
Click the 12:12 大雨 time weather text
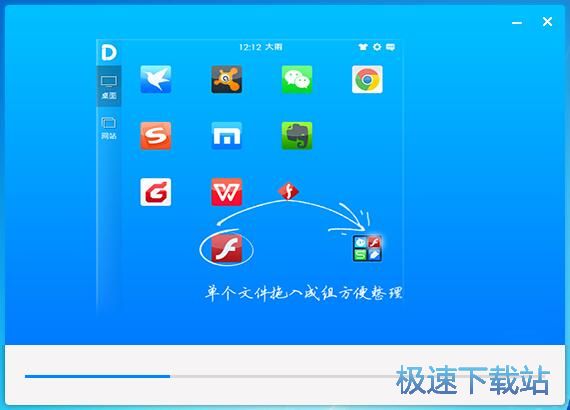[261, 47]
